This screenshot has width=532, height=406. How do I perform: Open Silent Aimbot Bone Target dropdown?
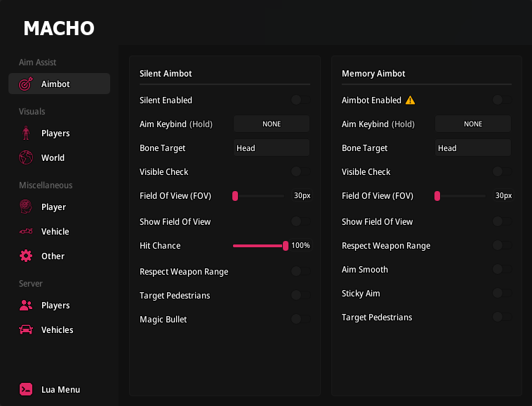click(271, 148)
